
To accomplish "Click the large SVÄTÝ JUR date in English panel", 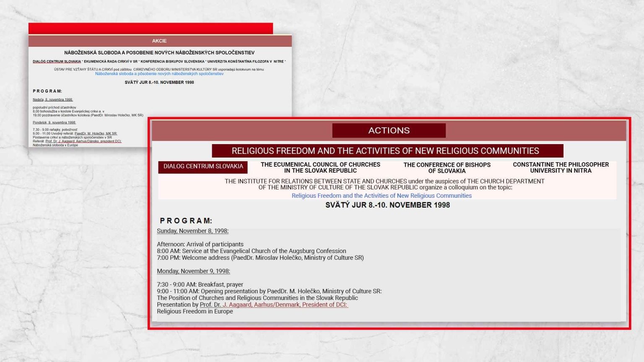I will 387,205.
